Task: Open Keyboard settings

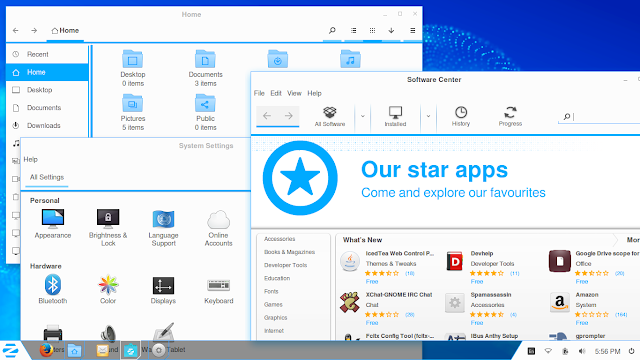Action: [x=218, y=289]
